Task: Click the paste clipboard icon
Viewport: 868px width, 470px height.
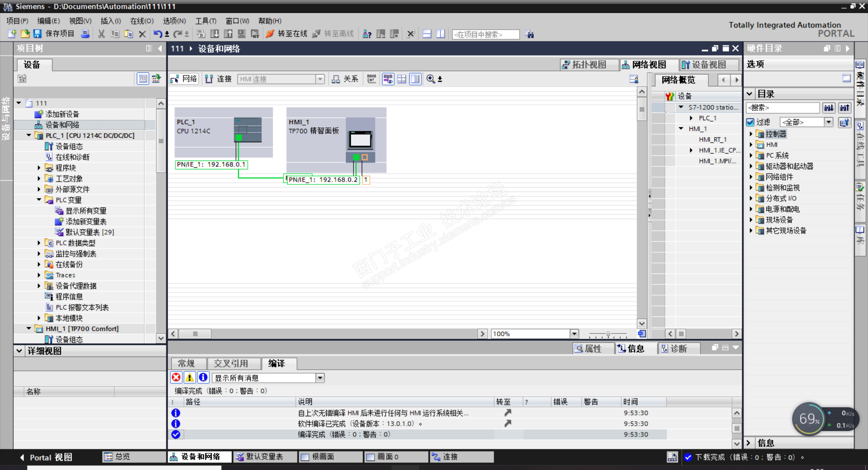Action: [129, 34]
